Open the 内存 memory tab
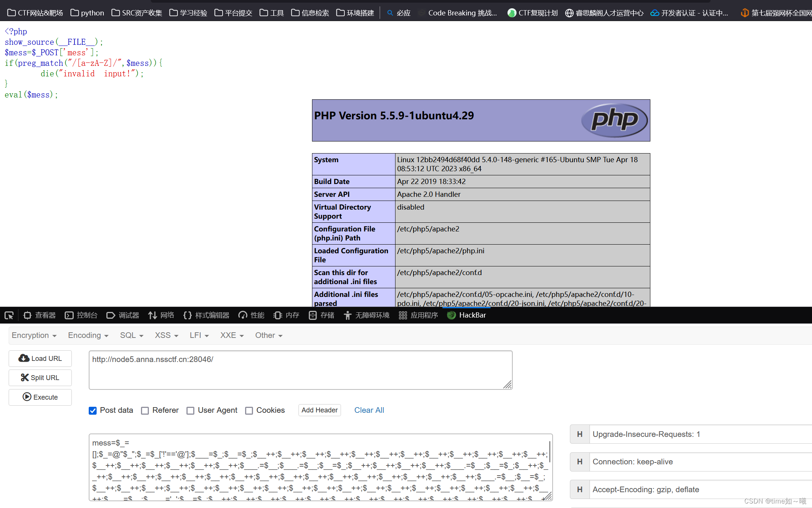The width and height of the screenshot is (812, 508). coord(286,315)
